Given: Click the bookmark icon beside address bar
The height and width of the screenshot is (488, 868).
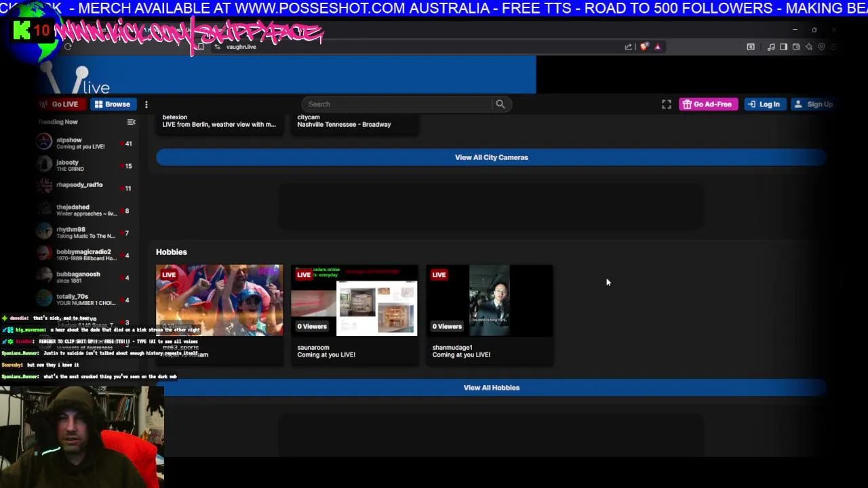Looking at the screenshot, I should click(x=200, y=47).
